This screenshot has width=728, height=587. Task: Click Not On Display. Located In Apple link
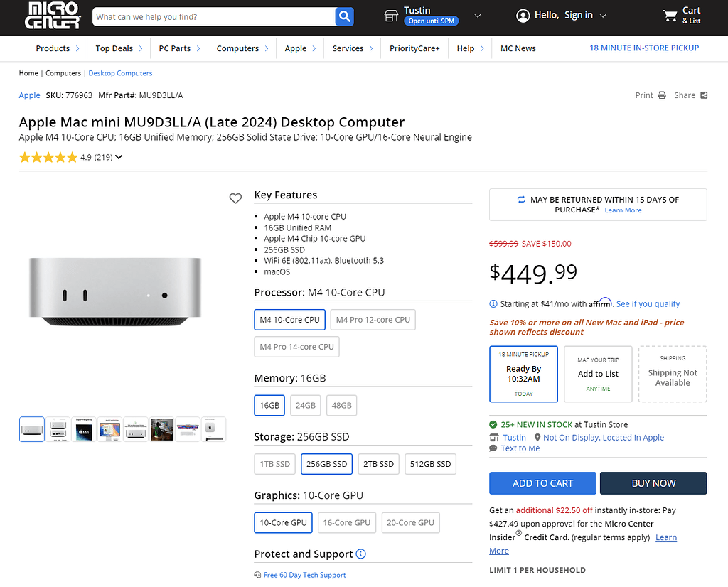(x=603, y=438)
